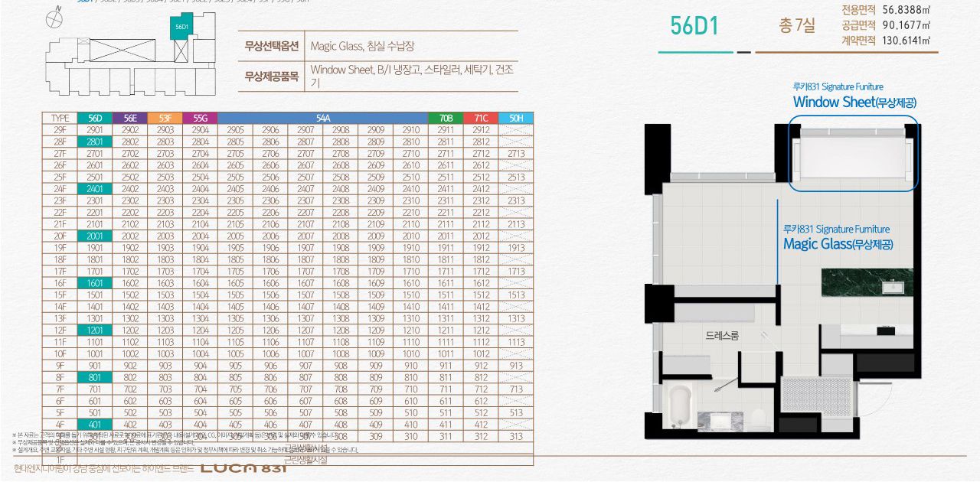The height and width of the screenshot is (482, 980).
Task: Click unit 1410 in the table
Action: (x=411, y=307)
